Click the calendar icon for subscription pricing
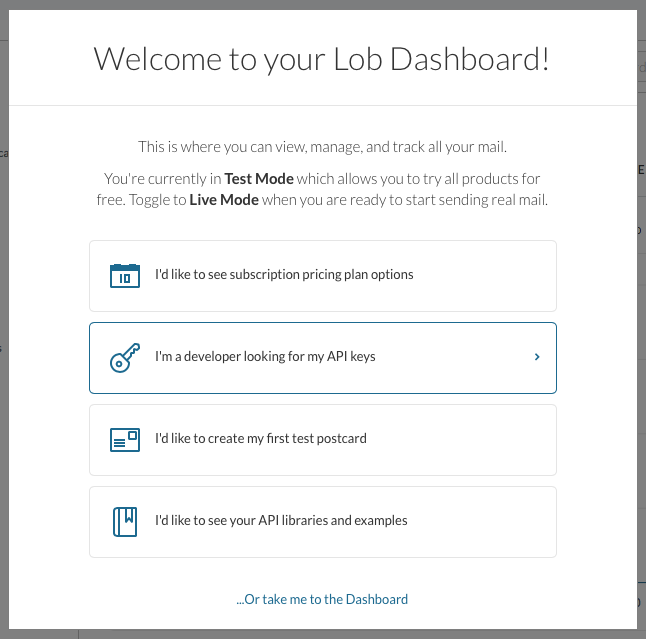This screenshot has width=646, height=639. click(125, 276)
